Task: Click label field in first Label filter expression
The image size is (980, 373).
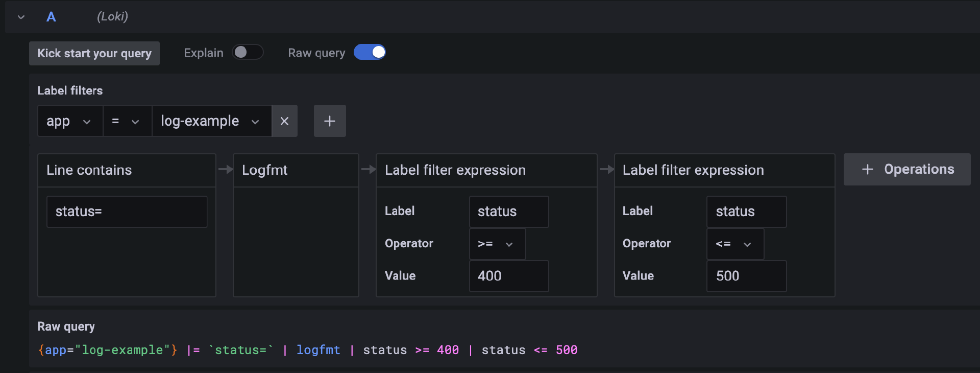Action: 508,212
